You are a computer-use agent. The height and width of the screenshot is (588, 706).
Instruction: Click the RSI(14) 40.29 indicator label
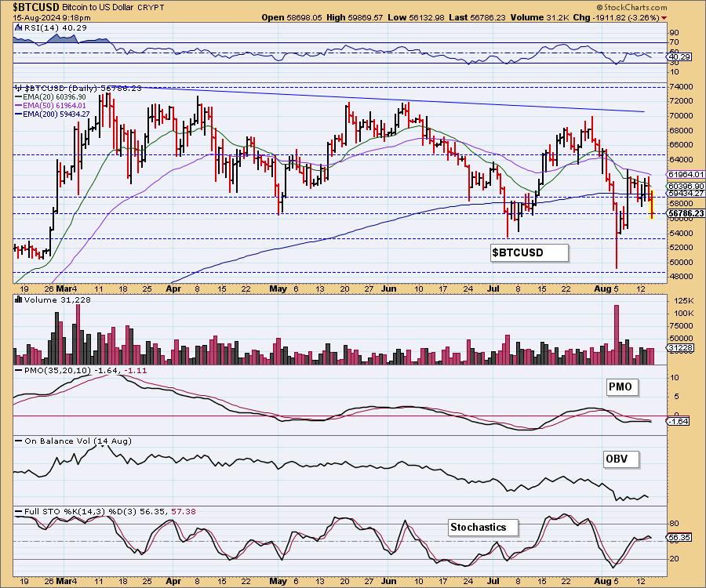pos(55,27)
